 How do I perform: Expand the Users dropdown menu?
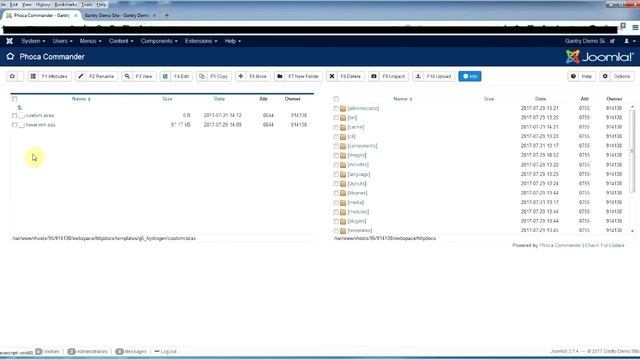click(62, 41)
